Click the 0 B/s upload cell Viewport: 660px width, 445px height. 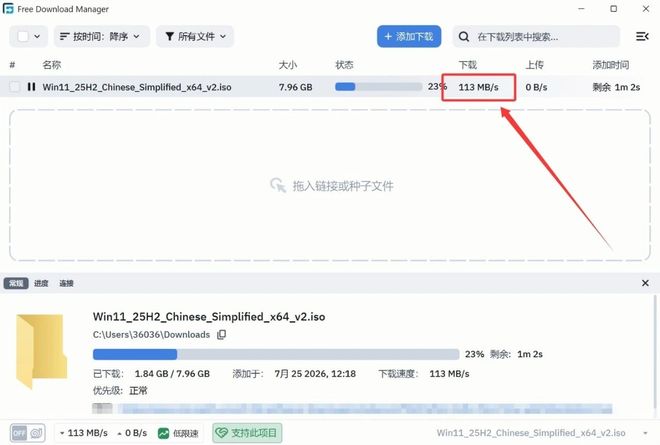click(536, 87)
